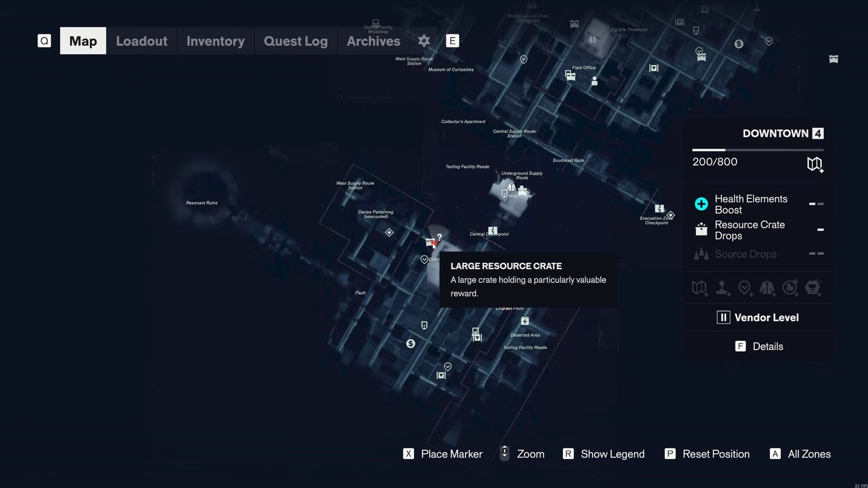This screenshot has height=488, width=868.
Task: Switch to the Inventory tab
Action: 215,41
